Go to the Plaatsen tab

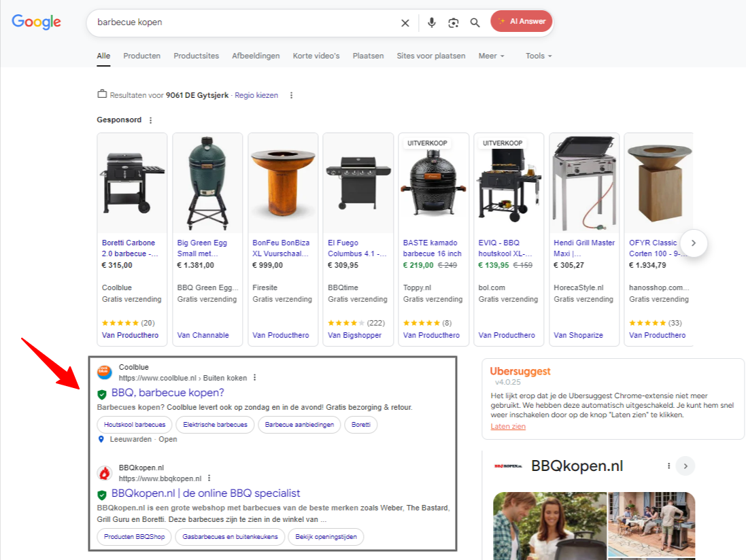pyautogui.click(x=368, y=56)
